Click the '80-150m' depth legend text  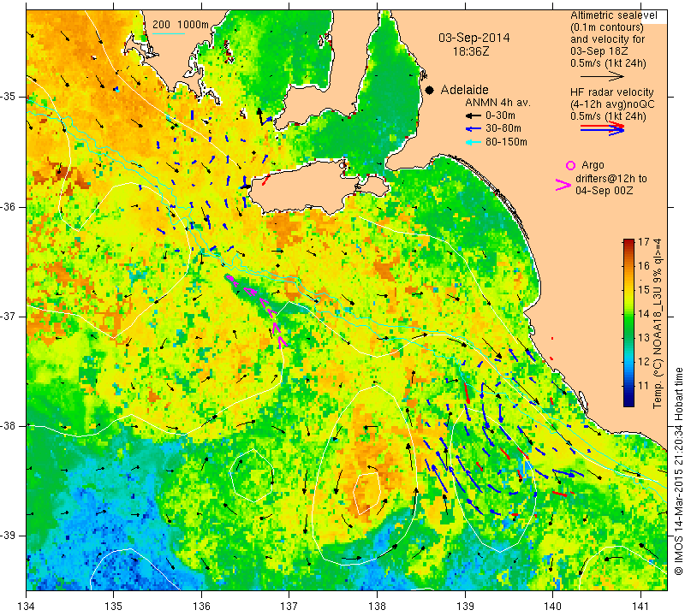[506, 142]
